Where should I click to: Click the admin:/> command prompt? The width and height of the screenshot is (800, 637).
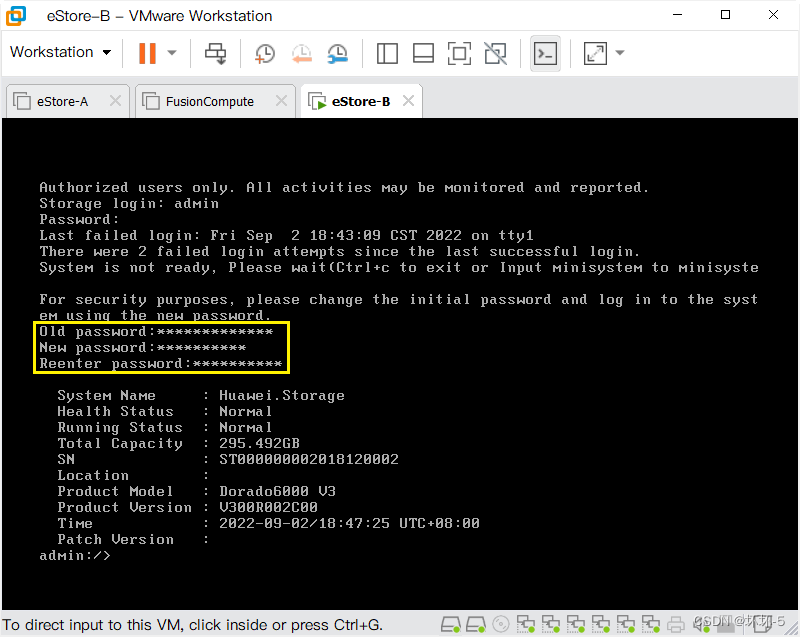pos(74,555)
